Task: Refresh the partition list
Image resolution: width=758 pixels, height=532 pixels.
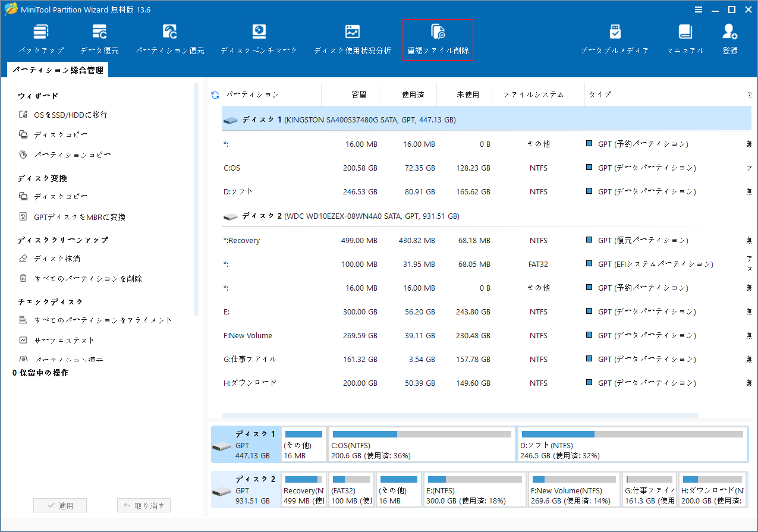Action: coord(214,94)
